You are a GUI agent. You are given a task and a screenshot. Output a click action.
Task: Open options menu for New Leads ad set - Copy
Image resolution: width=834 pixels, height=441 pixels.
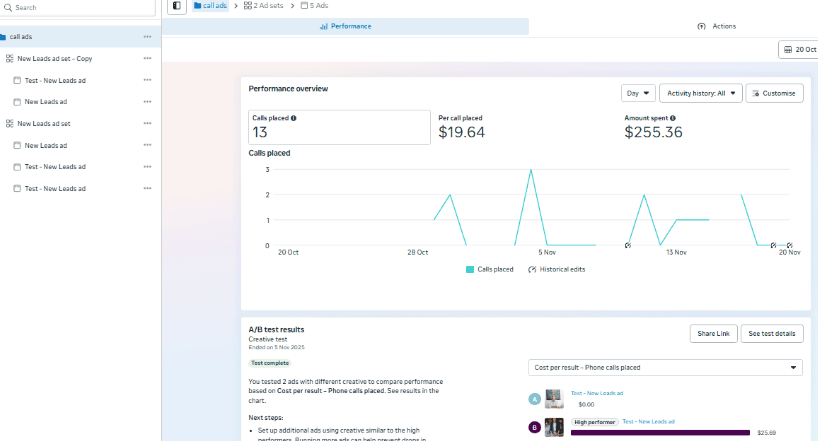point(147,59)
